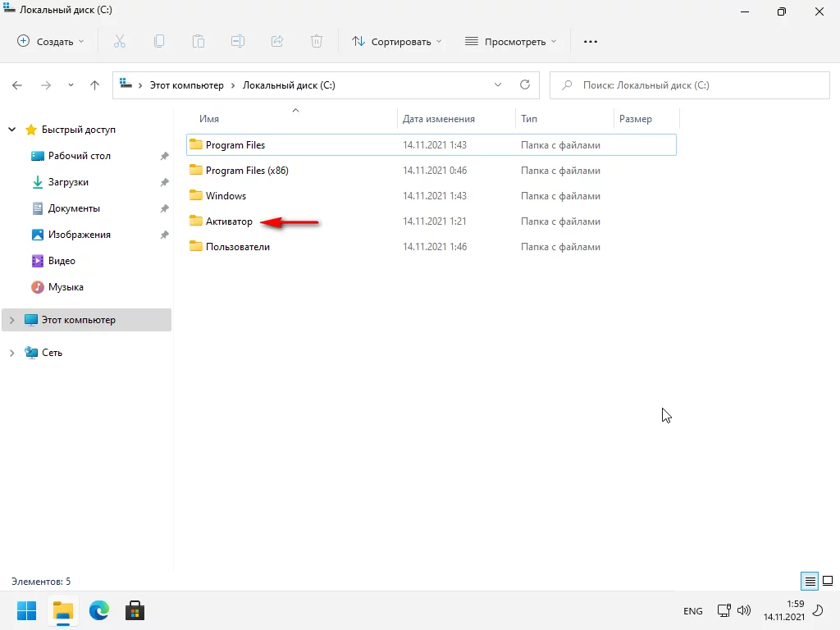This screenshot has width=840, height=630.
Task: Click File Explorer on the taskbar
Action: point(63,610)
